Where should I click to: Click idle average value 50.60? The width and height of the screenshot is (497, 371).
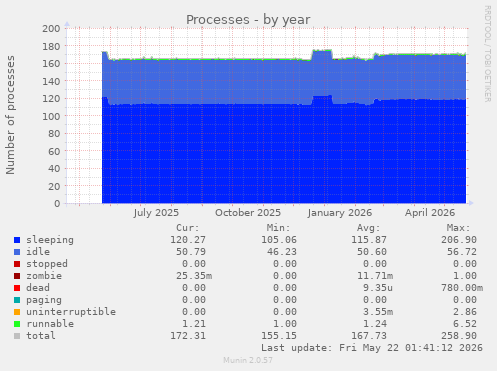coord(372,252)
